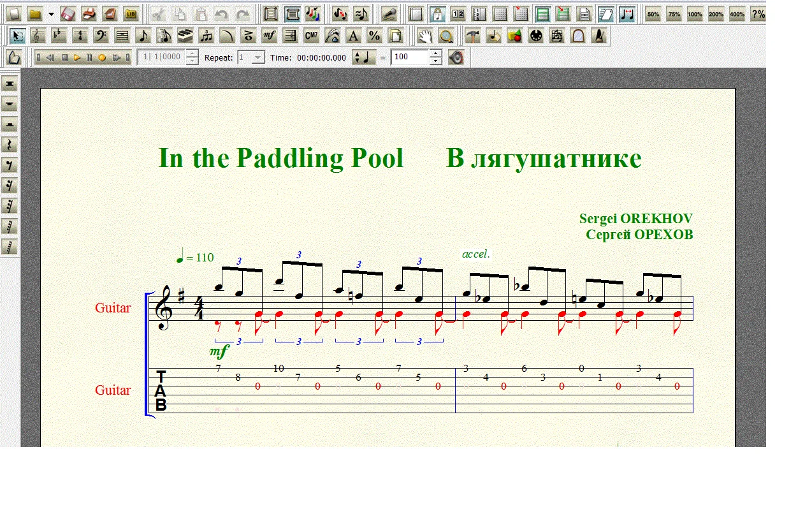Toggle the scroll view mode button
The image size is (812, 521).
pyautogui.click(x=271, y=13)
